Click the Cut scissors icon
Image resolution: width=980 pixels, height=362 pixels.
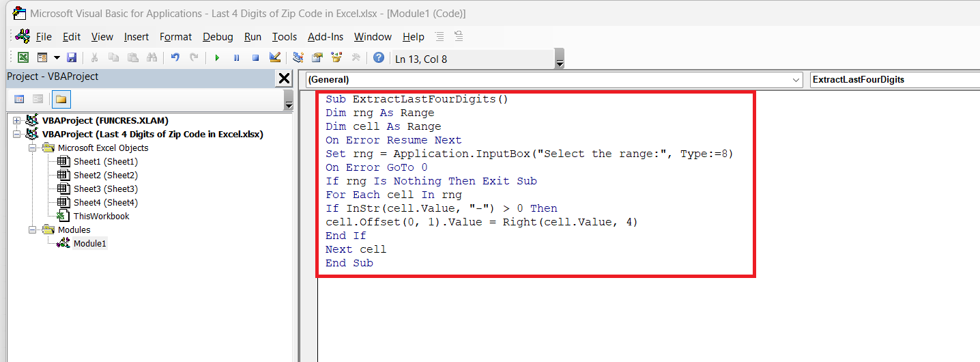click(95, 58)
